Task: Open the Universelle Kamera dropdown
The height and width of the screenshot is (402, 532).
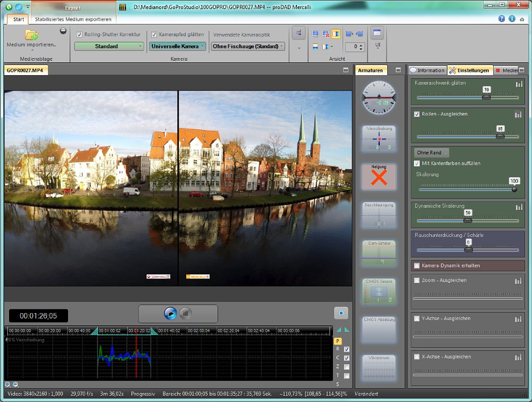Action: [x=177, y=46]
